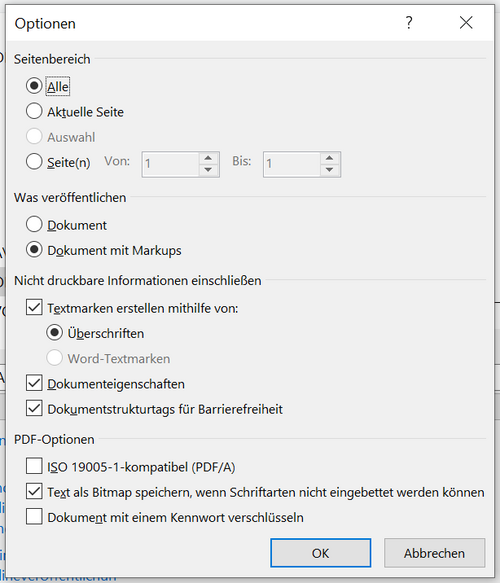Uncheck the Dokumenteigenschaften checkbox
500x583 pixels.
[34, 383]
